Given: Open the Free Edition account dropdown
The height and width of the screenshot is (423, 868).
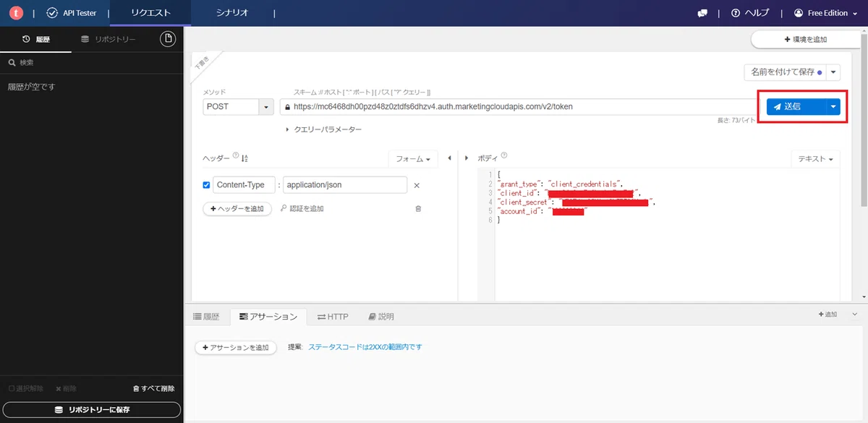Looking at the screenshot, I should tap(826, 13).
